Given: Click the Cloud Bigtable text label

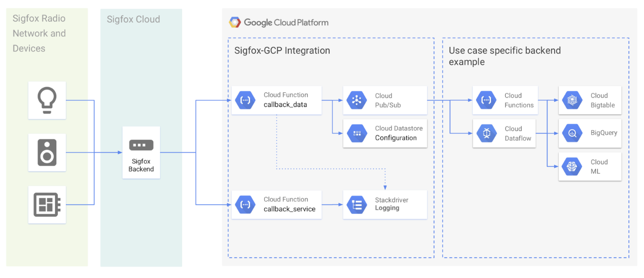Looking at the screenshot, I should point(603,100).
